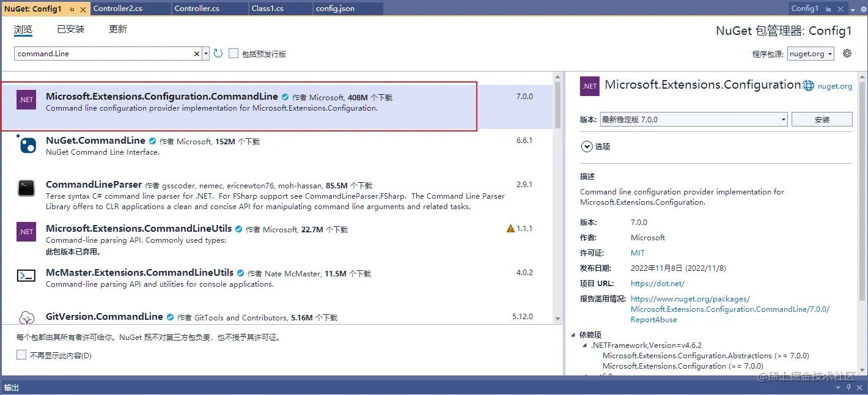Click verified badge beside Microsoft.Extensions.CommandLineUtils

click(x=238, y=229)
